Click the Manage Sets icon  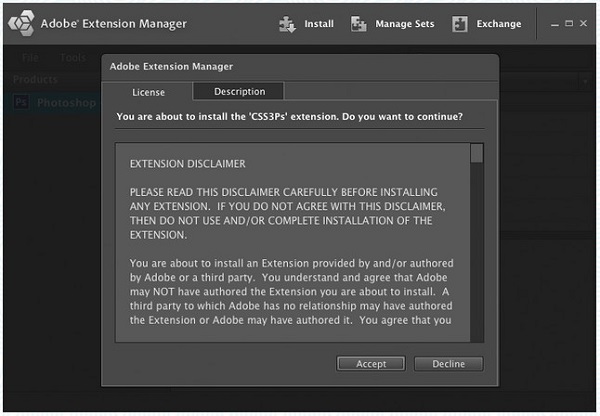click(359, 24)
